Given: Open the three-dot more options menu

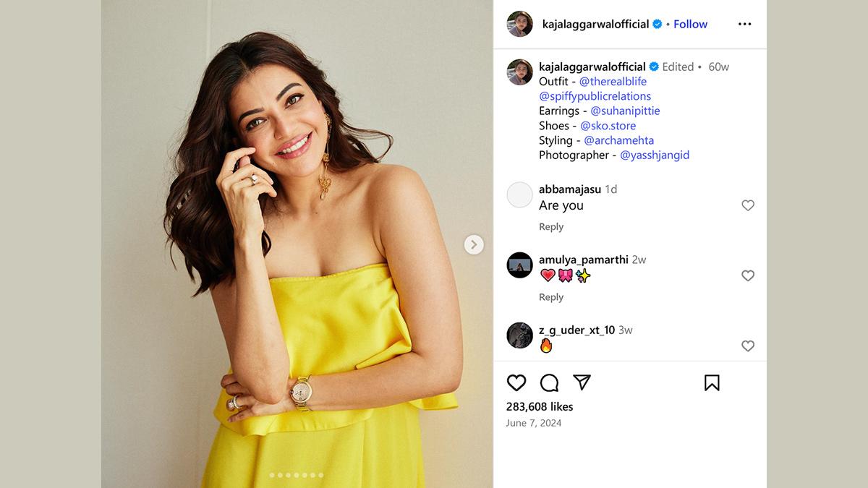Looking at the screenshot, I should tap(744, 24).
